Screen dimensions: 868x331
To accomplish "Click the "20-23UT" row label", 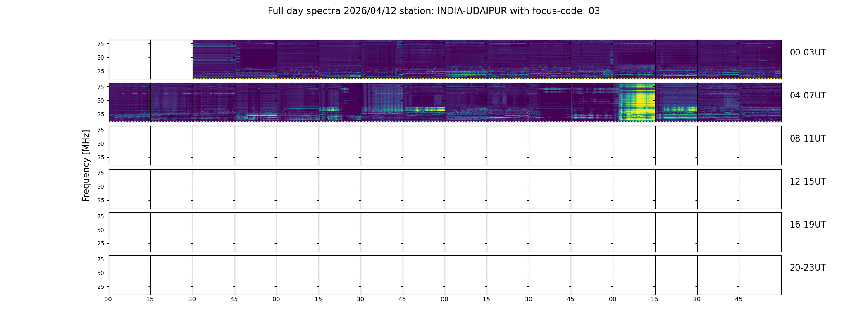I will (x=808, y=268).
